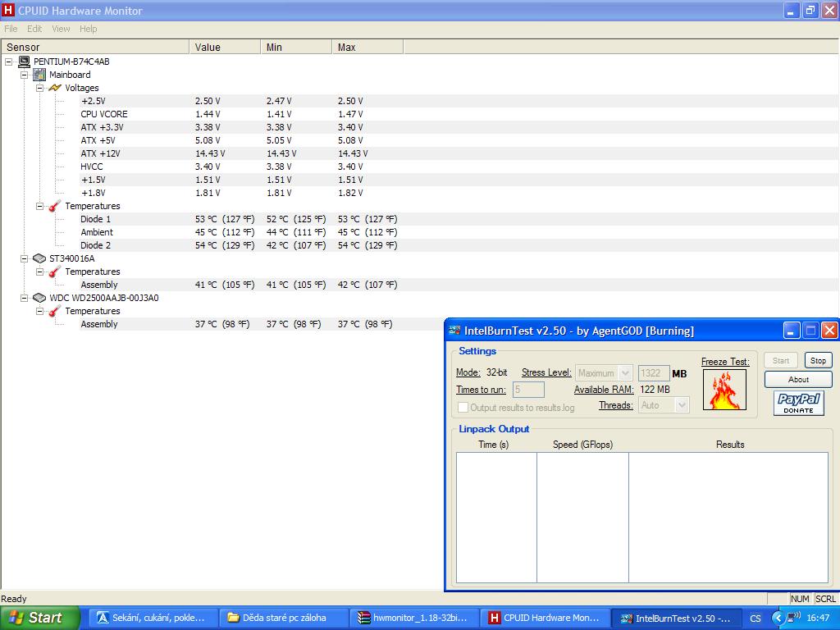This screenshot has height=630, width=840.
Task: Open the File menu
Action: (11, 29)
